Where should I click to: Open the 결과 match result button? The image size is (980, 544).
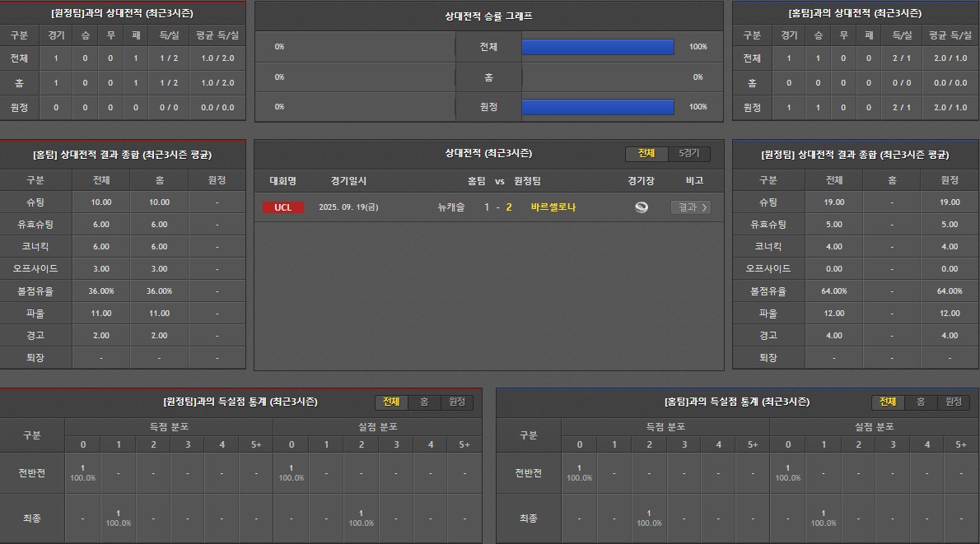689,207
